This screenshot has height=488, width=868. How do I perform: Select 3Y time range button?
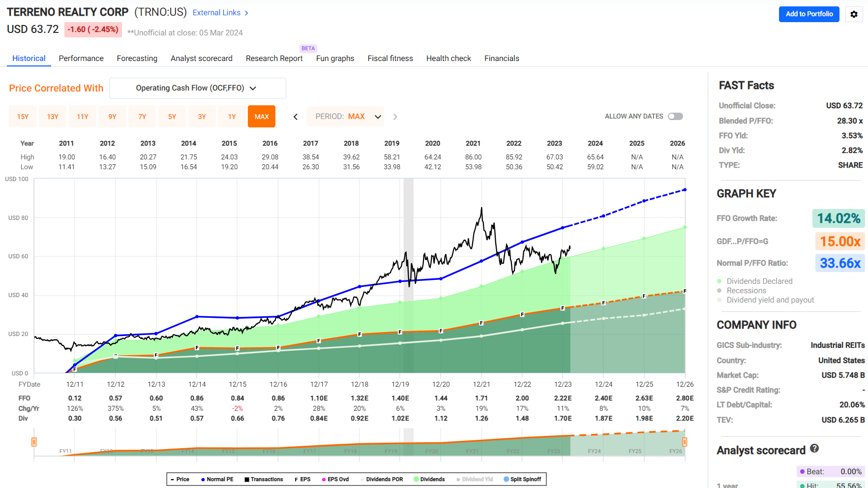(202, 117)
